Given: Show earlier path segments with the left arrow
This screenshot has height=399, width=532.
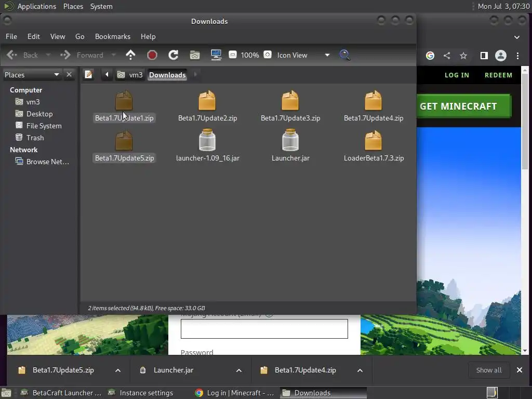Looking at the screenshot, I should [x=107, y=74].
